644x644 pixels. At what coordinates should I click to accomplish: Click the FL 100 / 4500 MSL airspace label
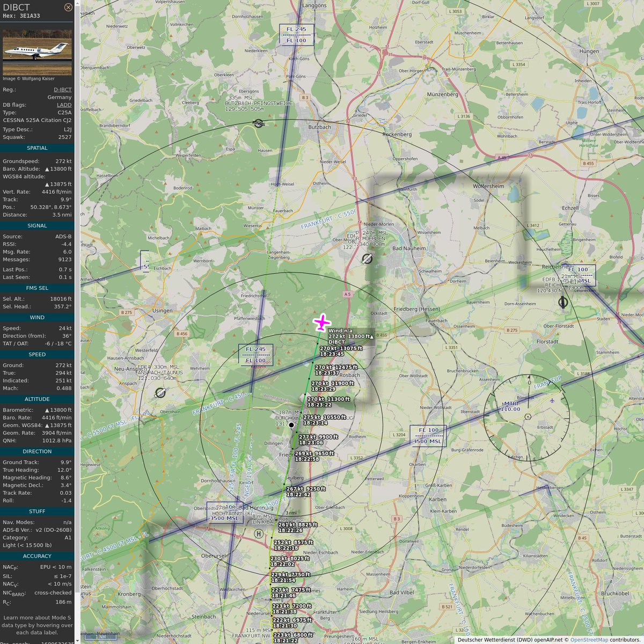coord(428,436)
